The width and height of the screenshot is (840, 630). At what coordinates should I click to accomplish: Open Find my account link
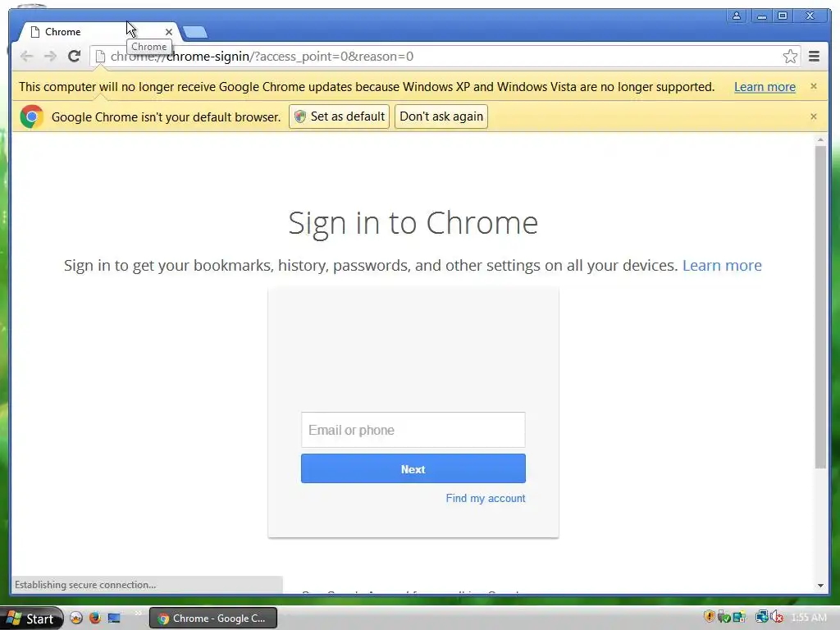486,498
